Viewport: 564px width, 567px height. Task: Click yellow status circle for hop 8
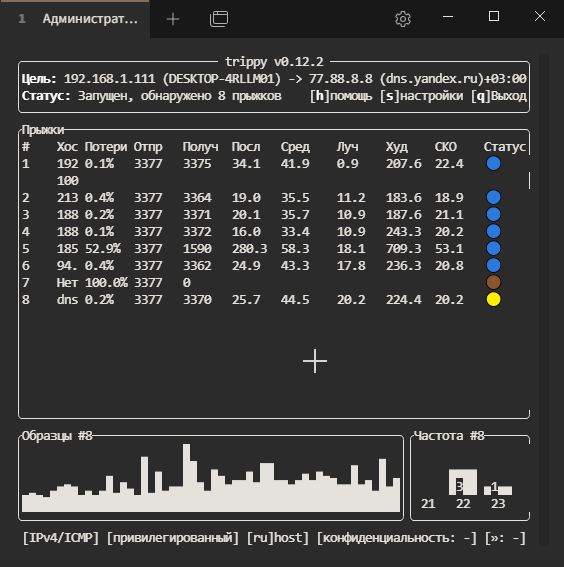494,299
